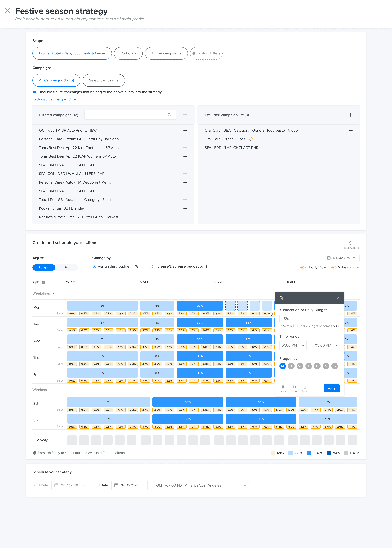Image resolution: width=392 pixels, height=548 pixels.
Task: Click the Reset Actions icon
Action: coord(350,243)
